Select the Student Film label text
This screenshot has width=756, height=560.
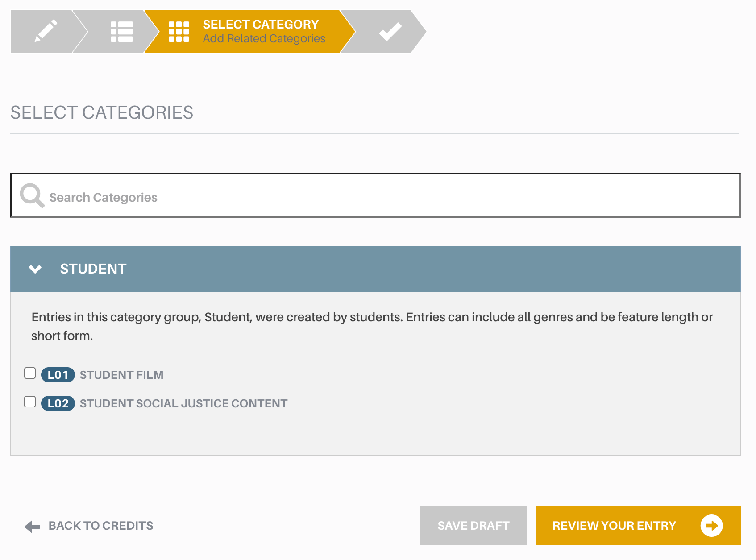[x=121, y=375]
